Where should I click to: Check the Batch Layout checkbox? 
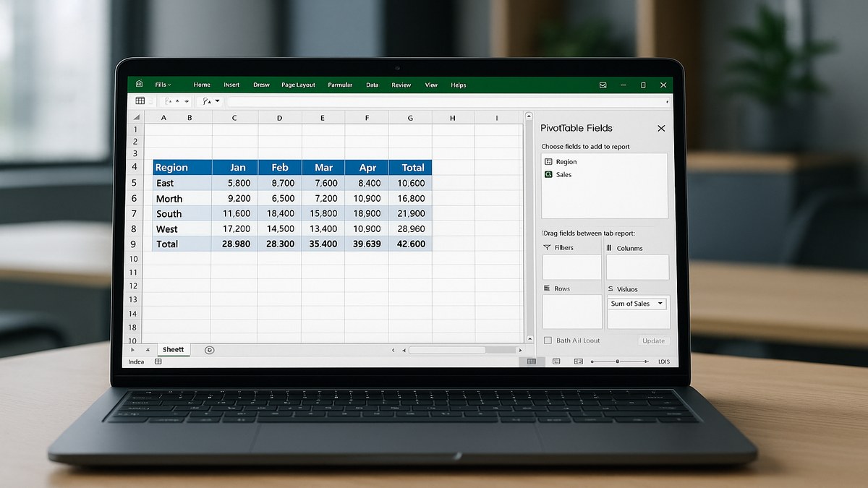[x=547, y=340]
